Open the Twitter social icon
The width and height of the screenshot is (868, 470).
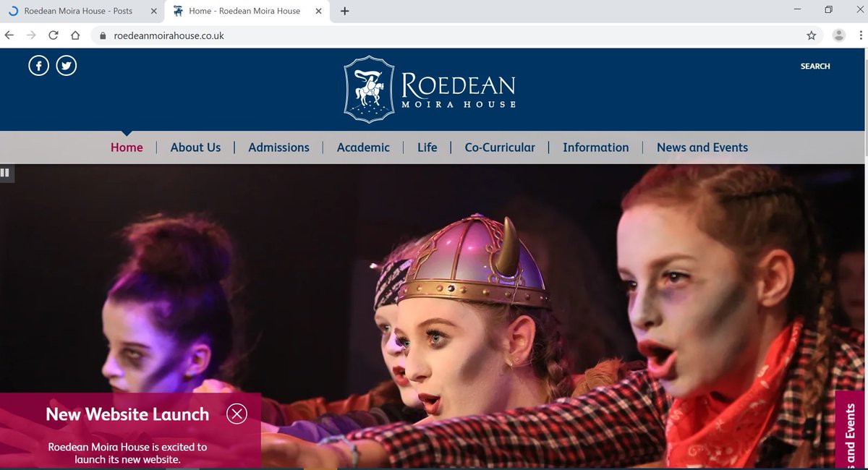[66, 65]
